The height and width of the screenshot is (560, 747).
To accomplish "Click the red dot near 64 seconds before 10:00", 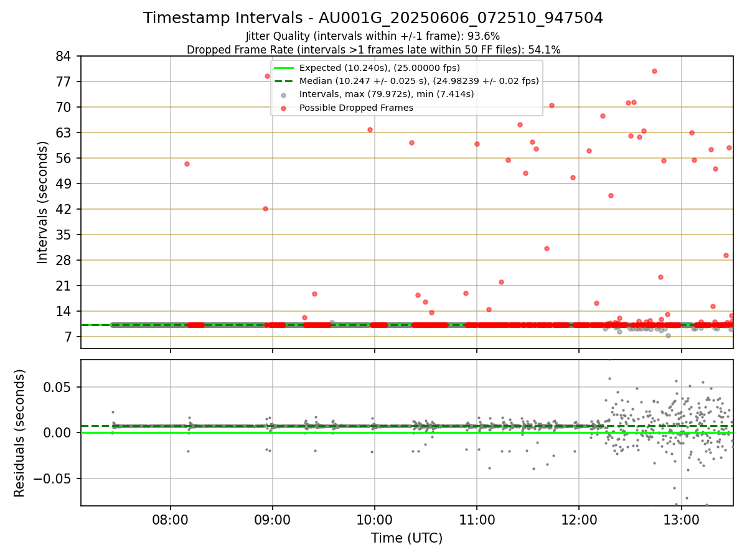I will coord(370,129).
